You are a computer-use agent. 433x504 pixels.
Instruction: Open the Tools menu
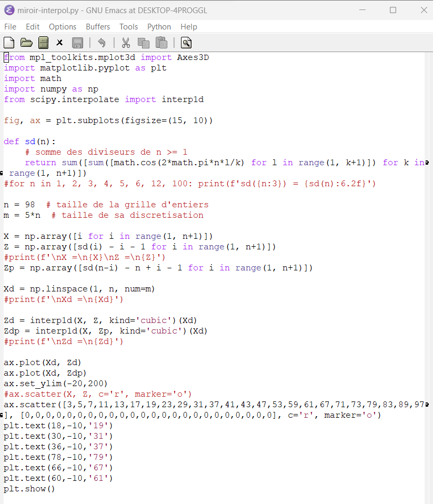(128, 27)
